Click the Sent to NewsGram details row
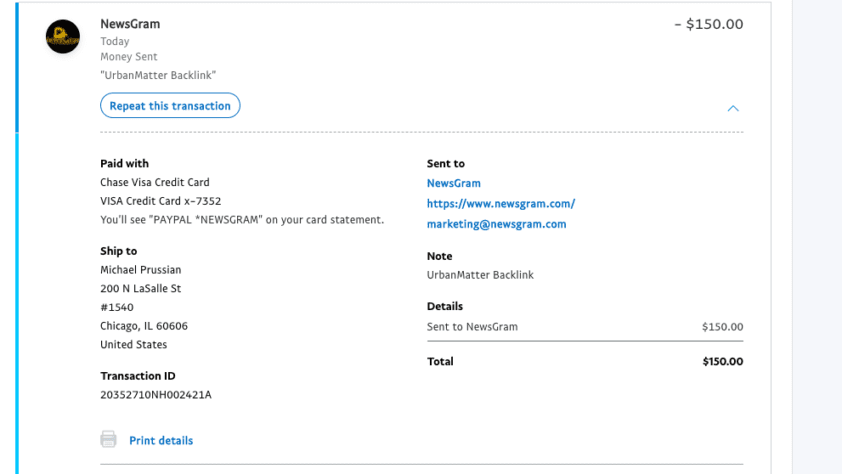The image size is (842, 474). tap(472, 327)
